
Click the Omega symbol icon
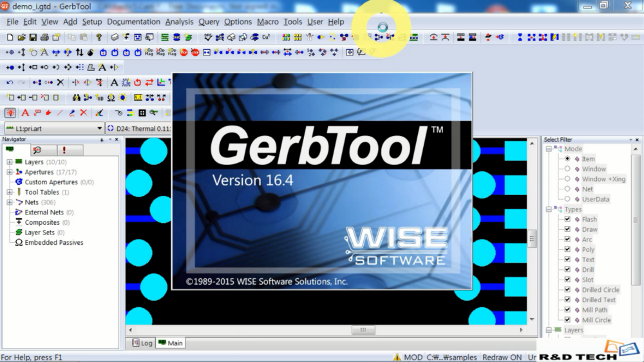click(111, 98)
